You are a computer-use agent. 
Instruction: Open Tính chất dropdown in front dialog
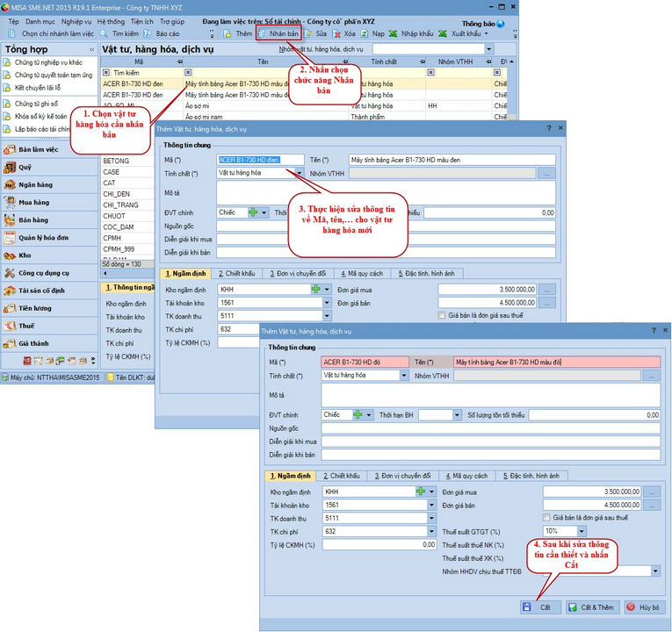[x=404, y=375]
